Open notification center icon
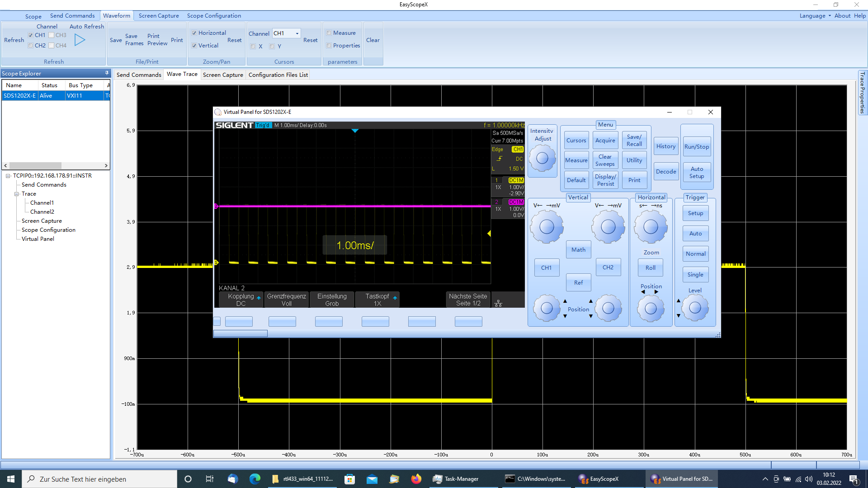This screenshot has height=488, width=868. 854,479
